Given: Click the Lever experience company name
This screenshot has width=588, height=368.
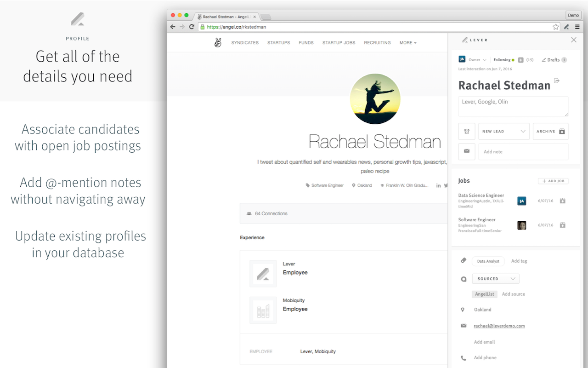Looking at the screenshot, I should pos(289,264).
